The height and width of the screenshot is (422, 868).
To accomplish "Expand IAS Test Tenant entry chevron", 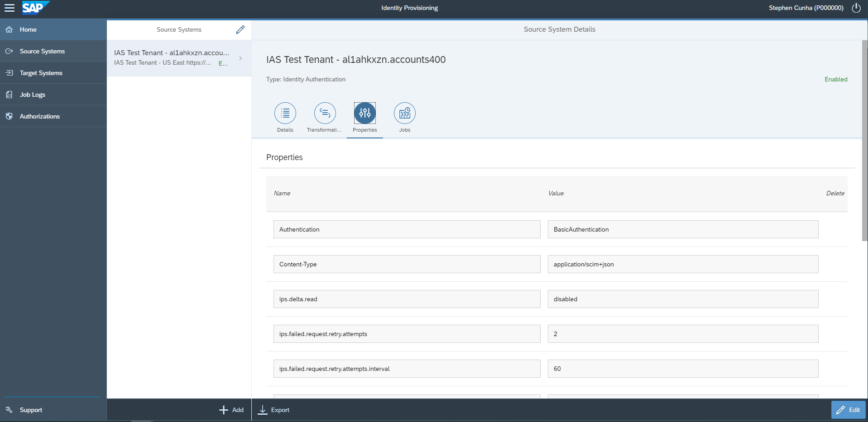I will click(240, 58).
